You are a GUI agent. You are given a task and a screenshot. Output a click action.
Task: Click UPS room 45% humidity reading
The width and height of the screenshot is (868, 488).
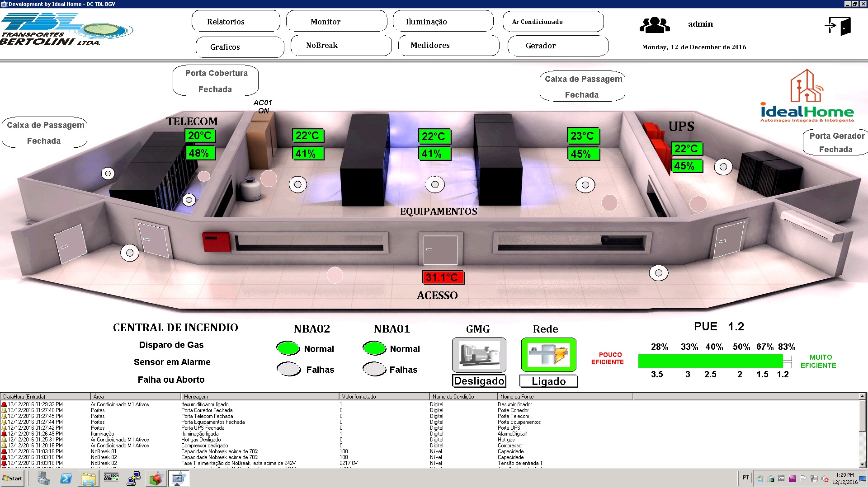pyautogui.click(x=687, y=166)
